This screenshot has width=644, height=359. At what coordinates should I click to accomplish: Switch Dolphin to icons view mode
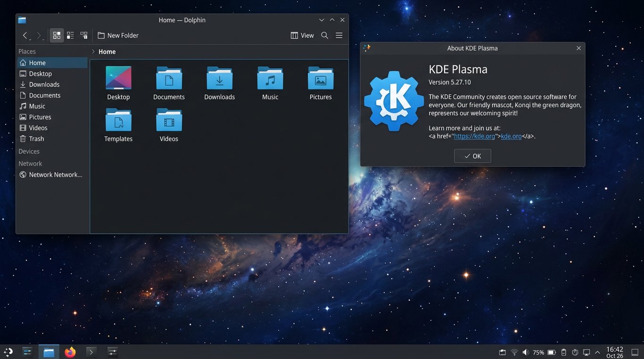tap(56, 35)
